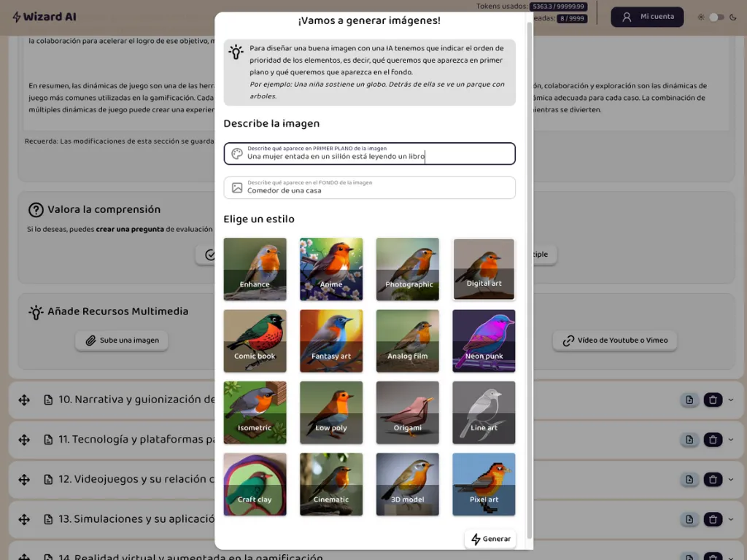Choose the Comic book style
This screenshot has height=560, width=747.
255,341
